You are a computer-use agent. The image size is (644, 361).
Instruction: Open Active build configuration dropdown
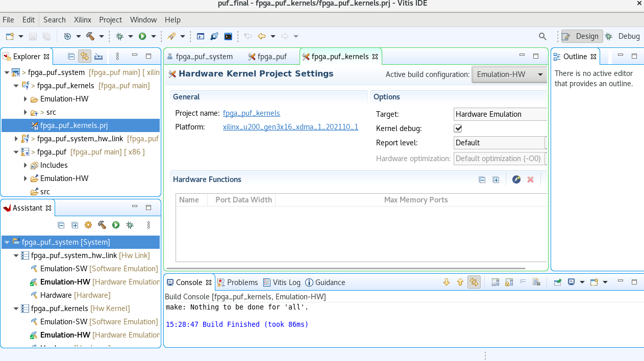[x=510, y=74]
